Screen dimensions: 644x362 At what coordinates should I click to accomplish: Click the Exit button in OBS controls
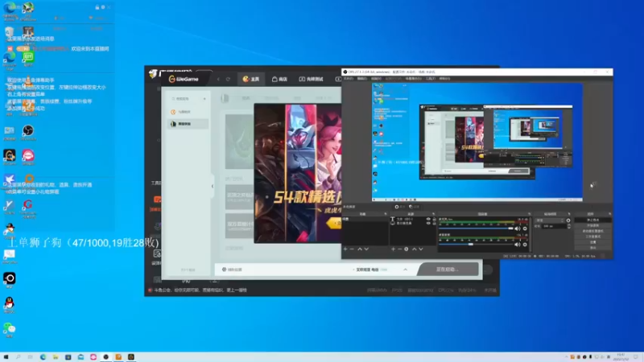point(592,248)
